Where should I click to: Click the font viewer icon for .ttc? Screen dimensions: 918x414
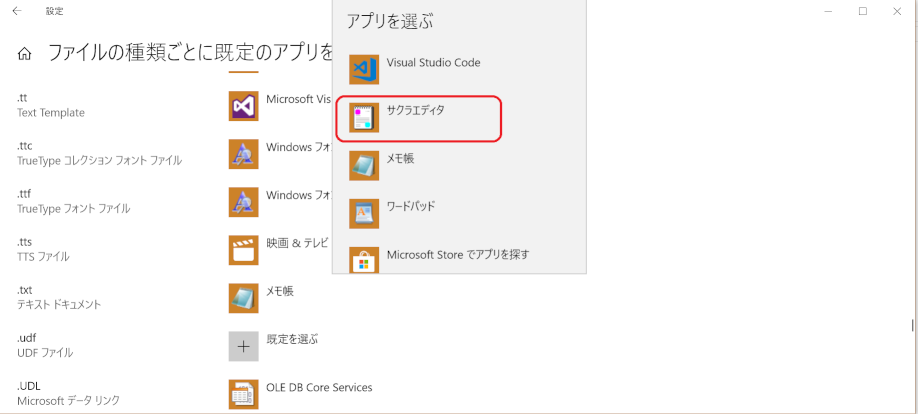[244, 154]
